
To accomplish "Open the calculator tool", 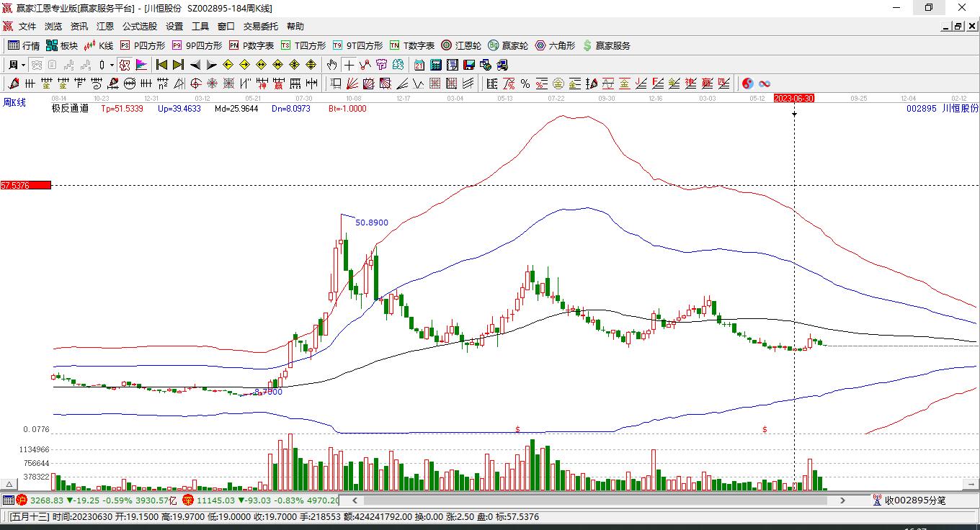I will pos(435,65).
